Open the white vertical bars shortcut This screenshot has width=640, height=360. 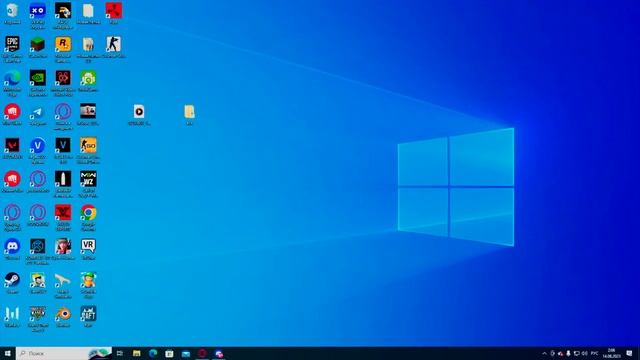[12, 314]
